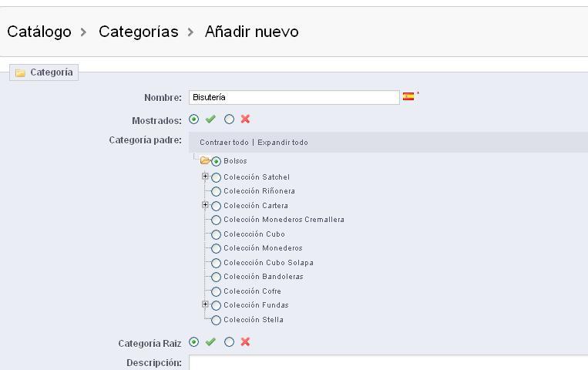Expand the Colección Satchel tree node

point(206,177)
